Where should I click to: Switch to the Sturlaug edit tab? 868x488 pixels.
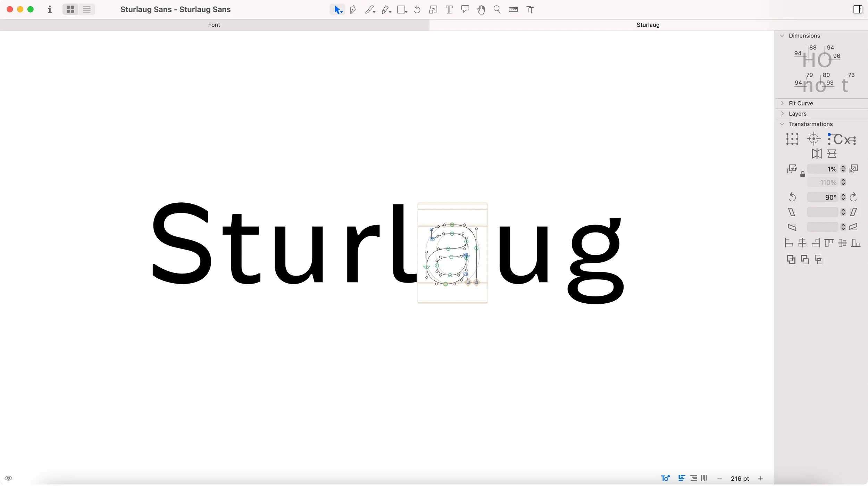(648, 25)
